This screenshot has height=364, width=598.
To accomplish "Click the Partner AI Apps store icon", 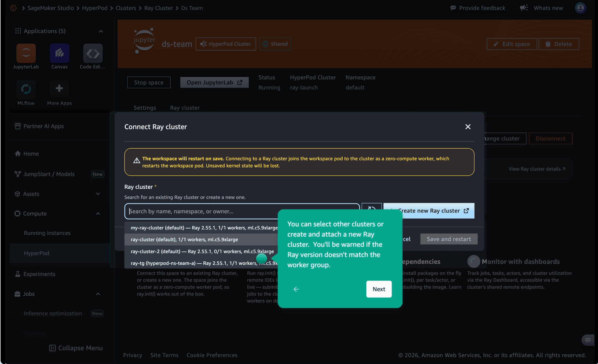I will click(x=18, y=126).
